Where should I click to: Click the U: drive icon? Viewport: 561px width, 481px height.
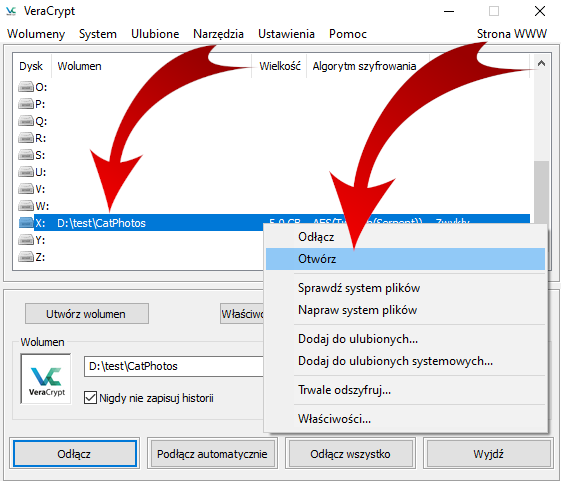tap(26, 172)
